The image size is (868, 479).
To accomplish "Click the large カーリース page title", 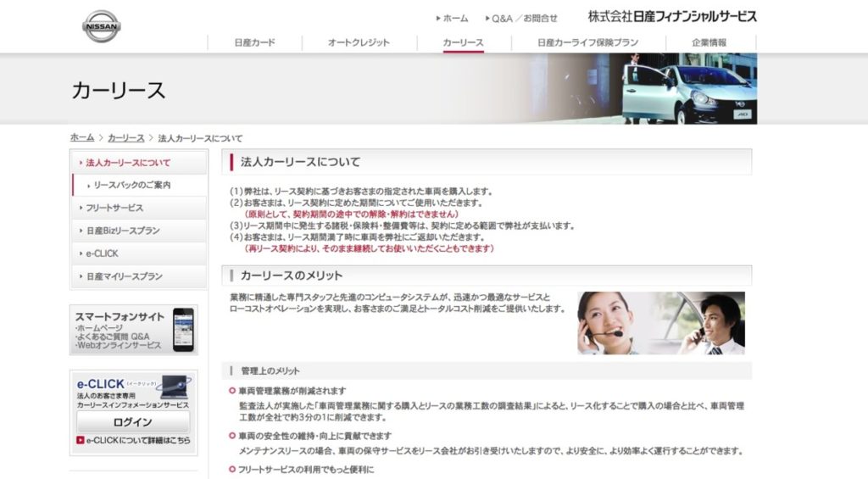I will (119, 90).
